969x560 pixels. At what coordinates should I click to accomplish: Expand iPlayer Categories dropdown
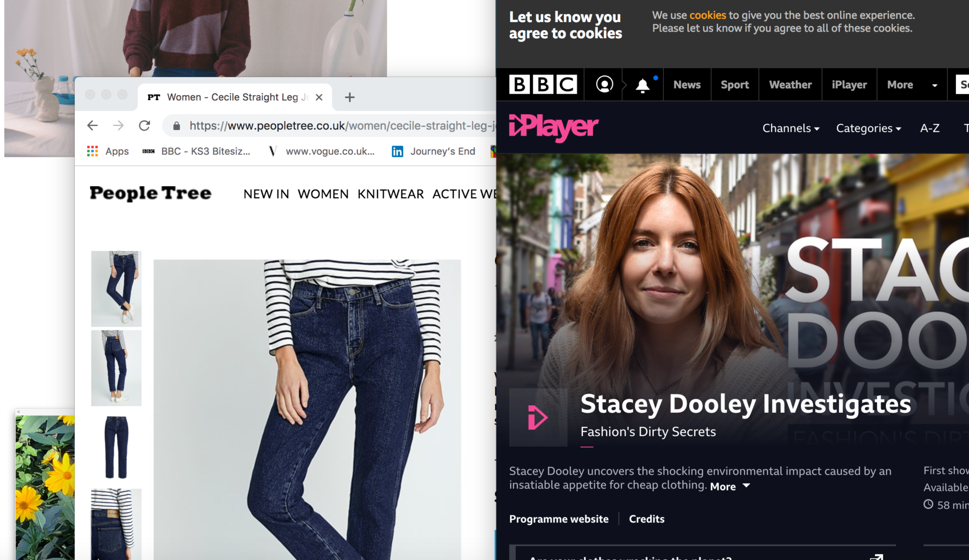pos(868,128)
